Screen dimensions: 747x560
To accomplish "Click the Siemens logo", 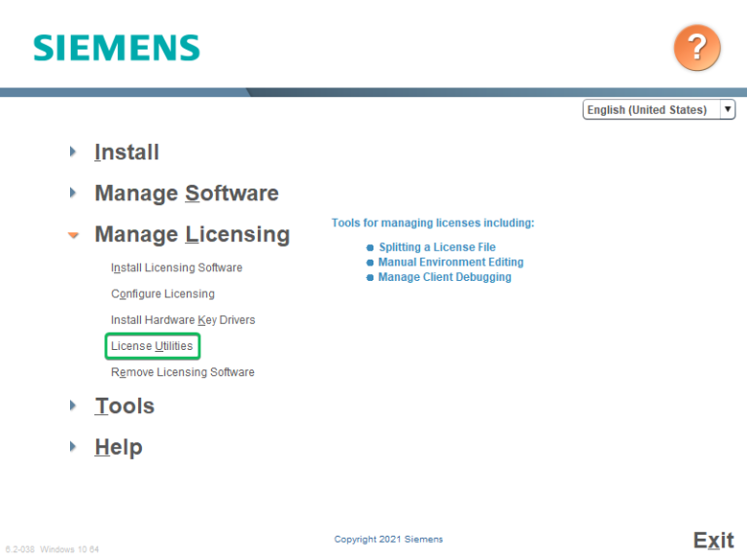I will [x=117, y=48].
